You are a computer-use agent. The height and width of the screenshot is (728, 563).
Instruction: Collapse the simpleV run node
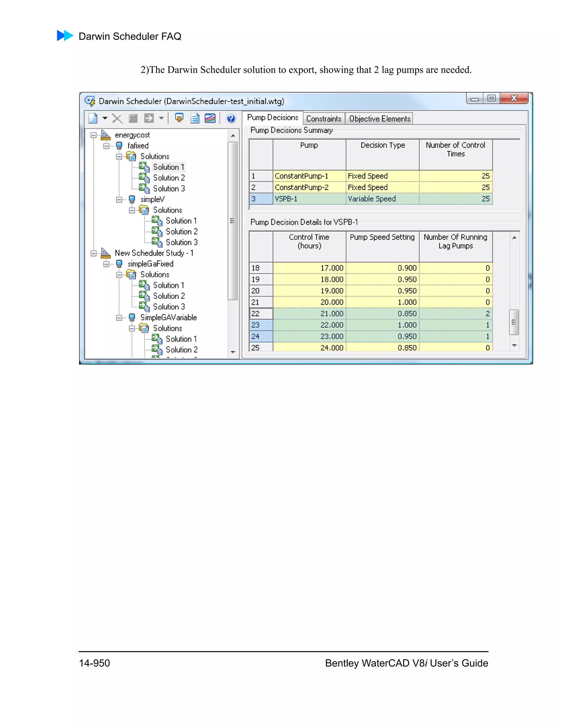tap(119, 200)
